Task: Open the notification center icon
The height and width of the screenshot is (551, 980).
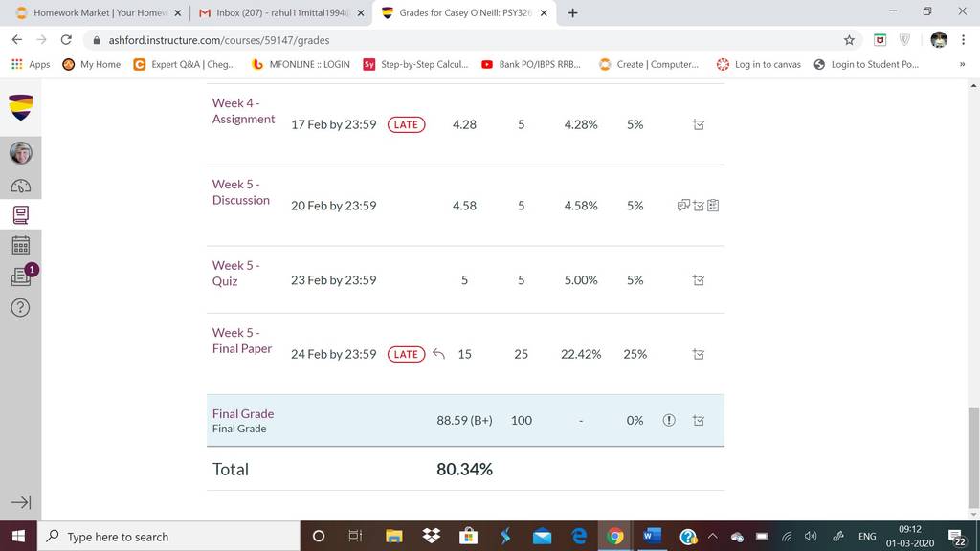Action: (x=956, y=538)
